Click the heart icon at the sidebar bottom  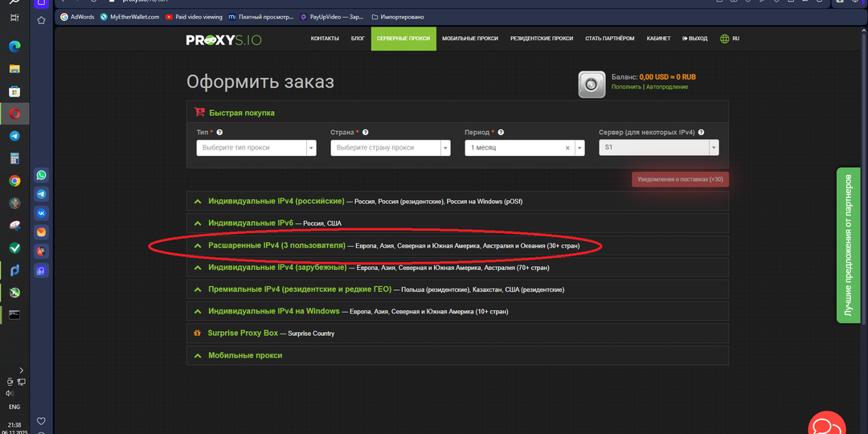[41, 421]
